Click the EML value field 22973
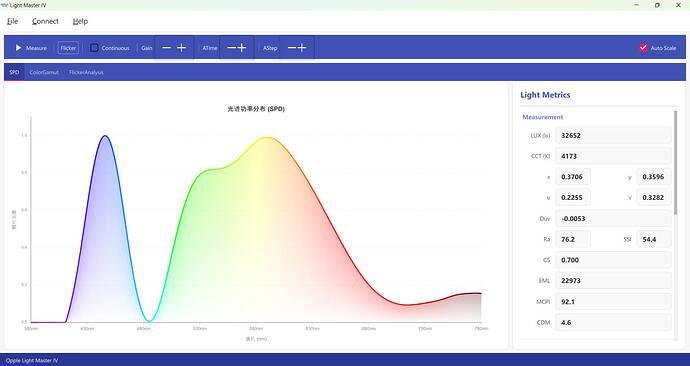Screen dimensions: 690x366 pyautogui.click(x=613, y=281)
